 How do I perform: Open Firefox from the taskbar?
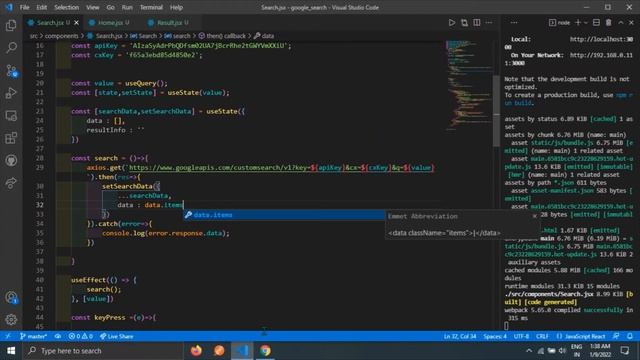tap(196, 351)
